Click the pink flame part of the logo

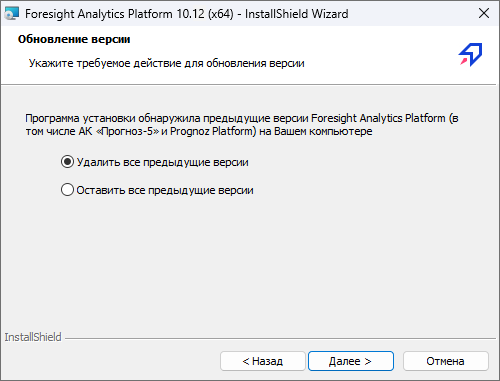(464, 61)
